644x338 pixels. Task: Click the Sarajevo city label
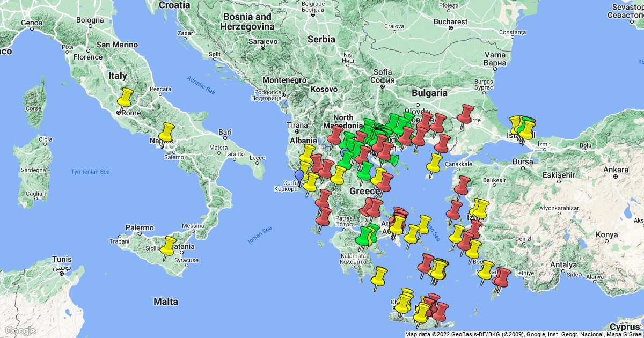click(262, 41)
